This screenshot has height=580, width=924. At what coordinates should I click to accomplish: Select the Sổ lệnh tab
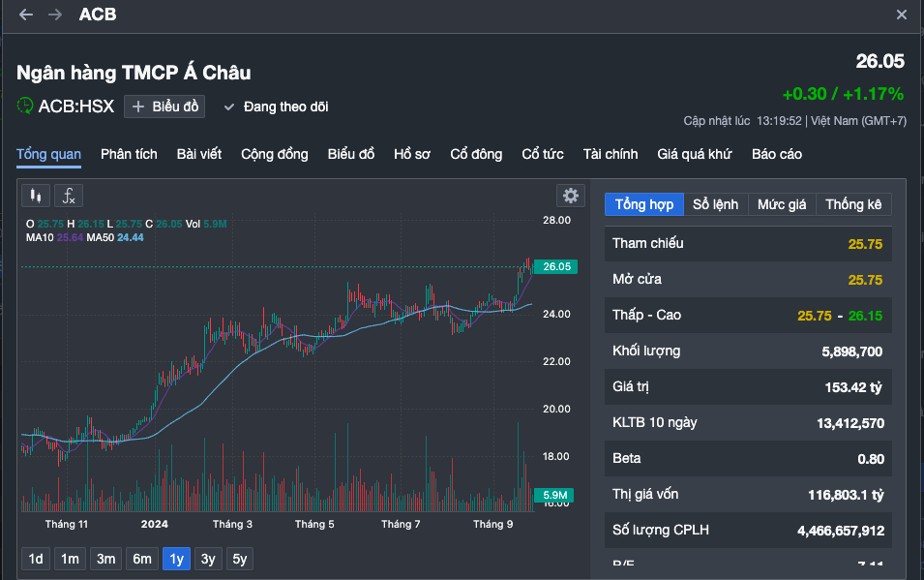(715, 204)
